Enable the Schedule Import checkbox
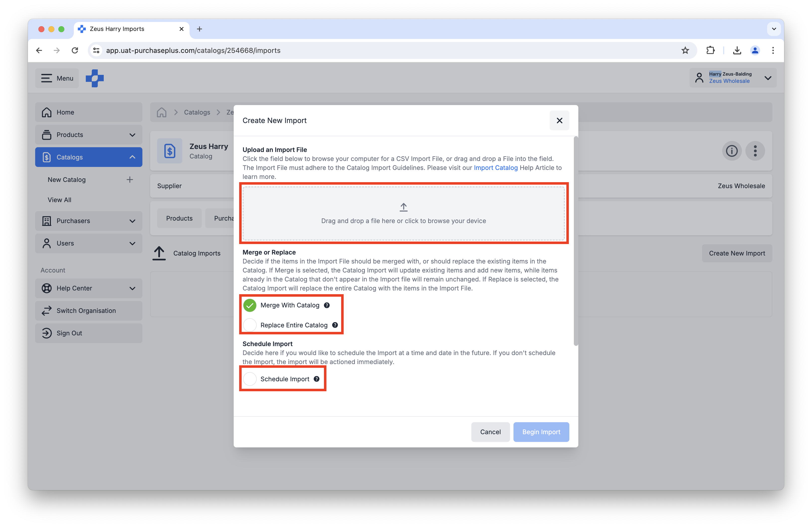This screenshot has width=812, height=527. click(250, 379)
